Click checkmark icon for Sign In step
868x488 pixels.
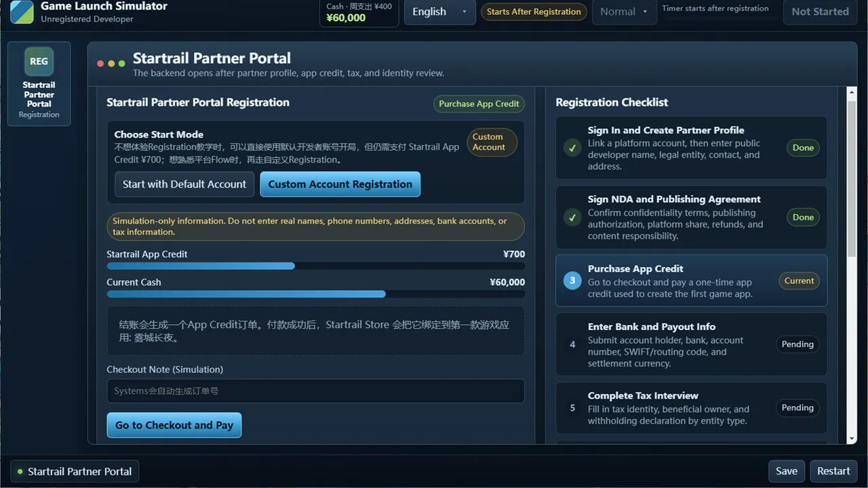572,148
